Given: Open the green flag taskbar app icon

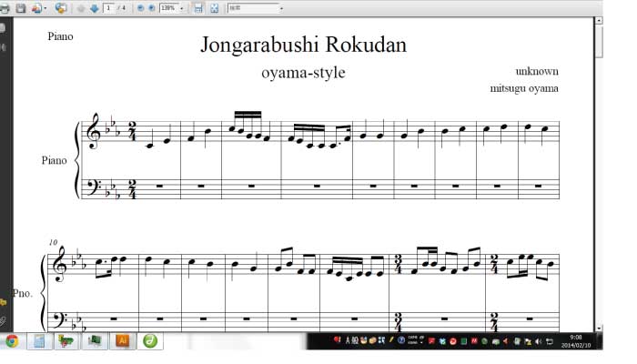Looking at the screenshot, I should (95, 341).
